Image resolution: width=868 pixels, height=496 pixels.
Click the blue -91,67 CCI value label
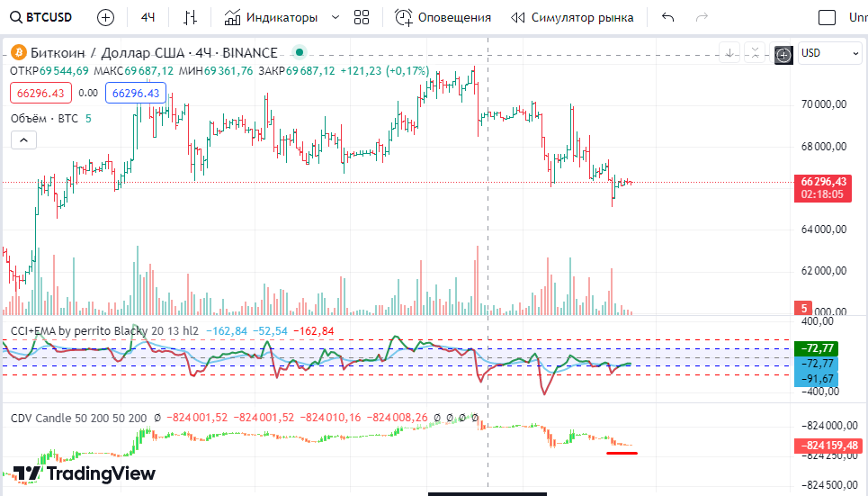pyautogui.click(x=816, y=379)
